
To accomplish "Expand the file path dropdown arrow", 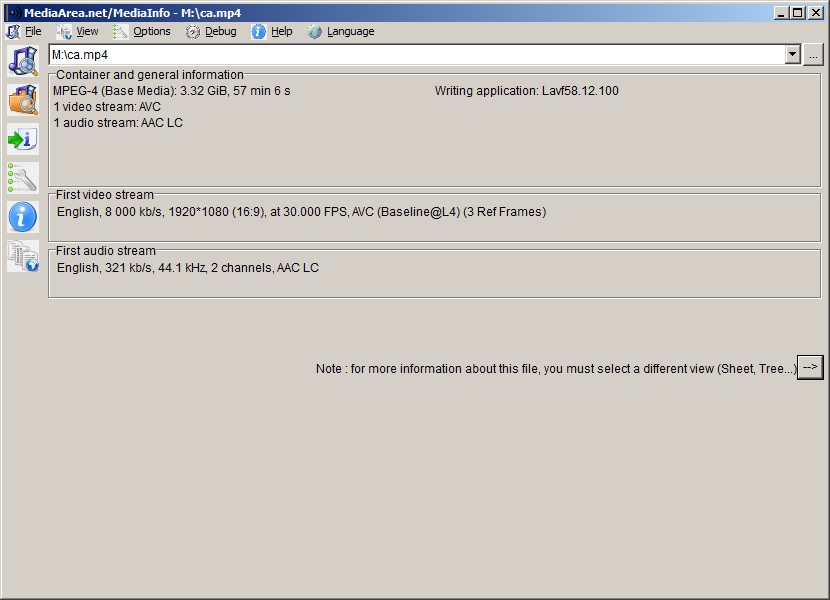I will [x=793, y=55].
